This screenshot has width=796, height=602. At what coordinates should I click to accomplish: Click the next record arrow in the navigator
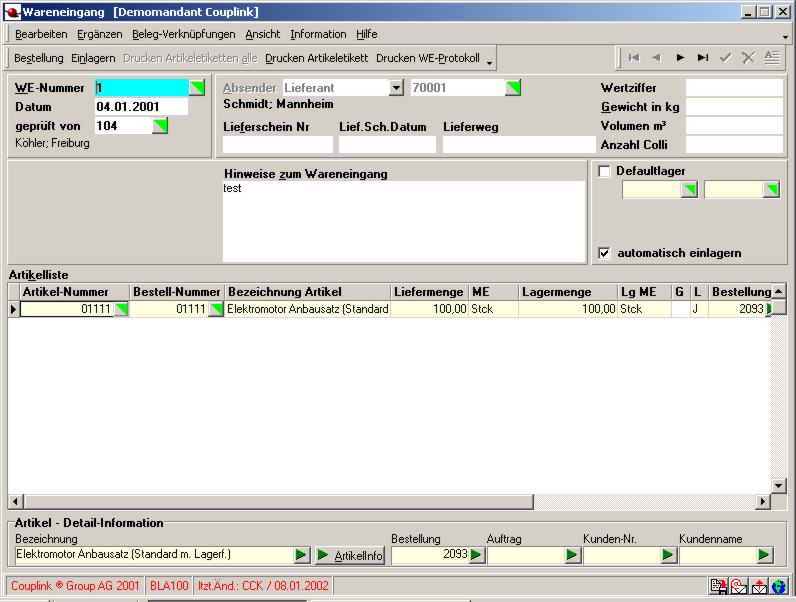coord(680,58)
